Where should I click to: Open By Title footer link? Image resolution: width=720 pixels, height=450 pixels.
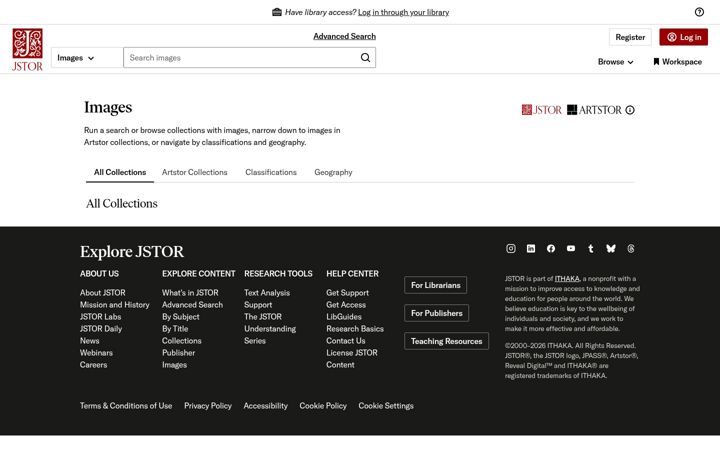coord(175,329)
